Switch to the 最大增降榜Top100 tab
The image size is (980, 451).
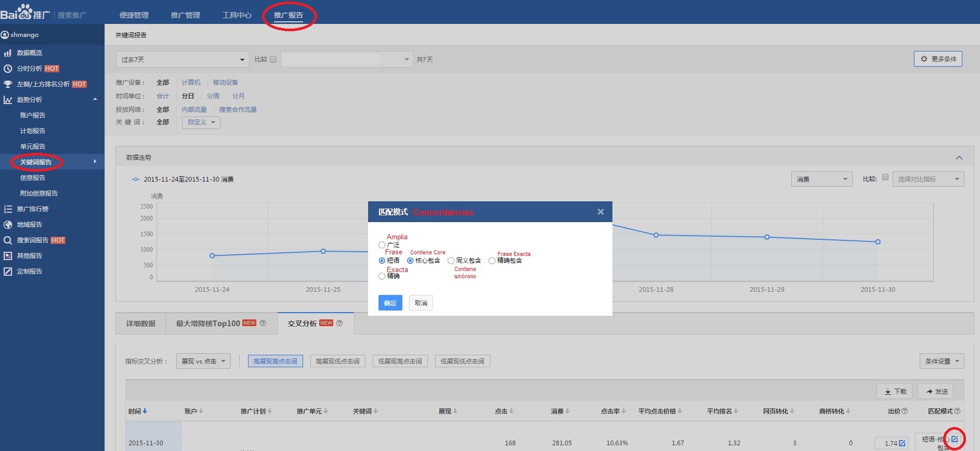click(221, 324)
